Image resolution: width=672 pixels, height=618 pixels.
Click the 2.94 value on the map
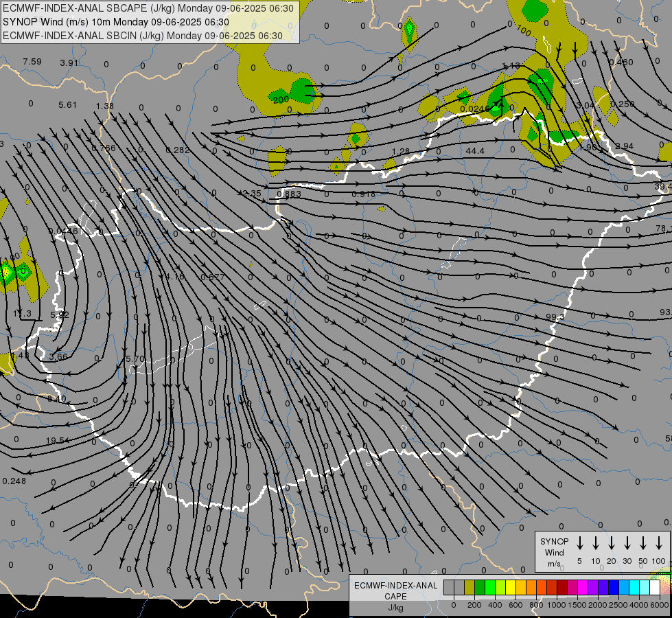click(624, 146)
